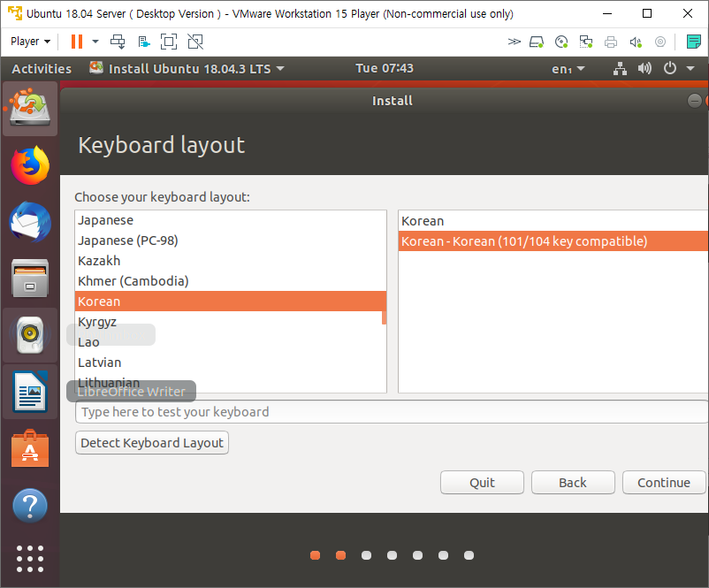Click the keyboard test input field
This screenshot has width=709, height=588.
392,412
